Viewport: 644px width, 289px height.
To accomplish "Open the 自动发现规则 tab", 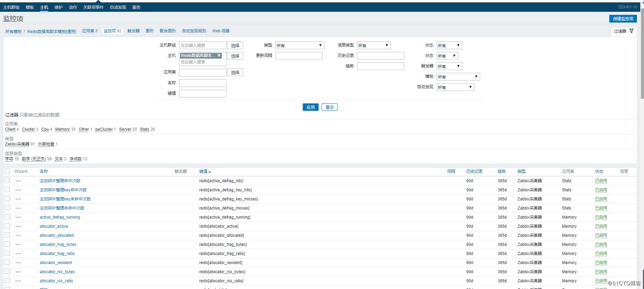I will (194, 31).
